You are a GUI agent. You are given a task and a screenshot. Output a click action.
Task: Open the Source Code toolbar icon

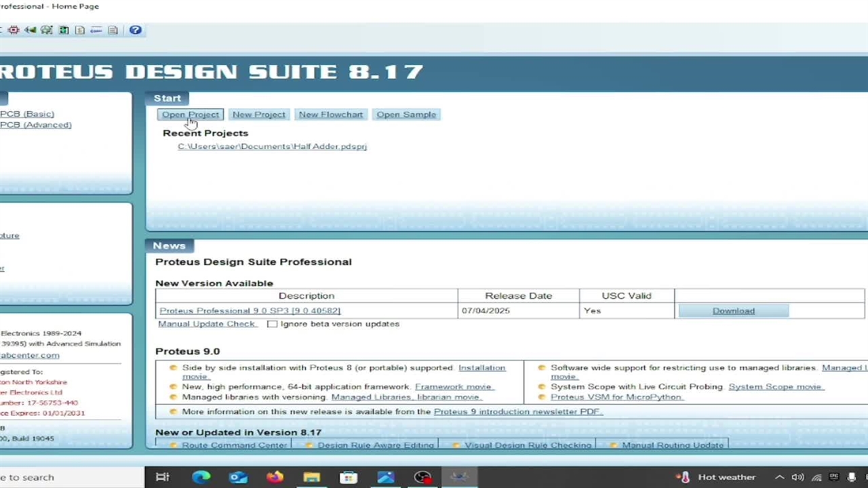pyautogui.click(x=96, y=30)
